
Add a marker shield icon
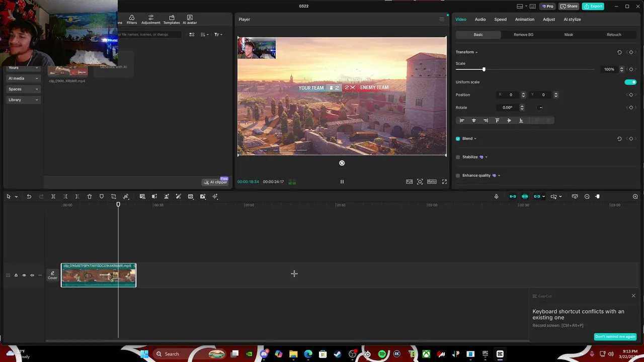(102, 197)
